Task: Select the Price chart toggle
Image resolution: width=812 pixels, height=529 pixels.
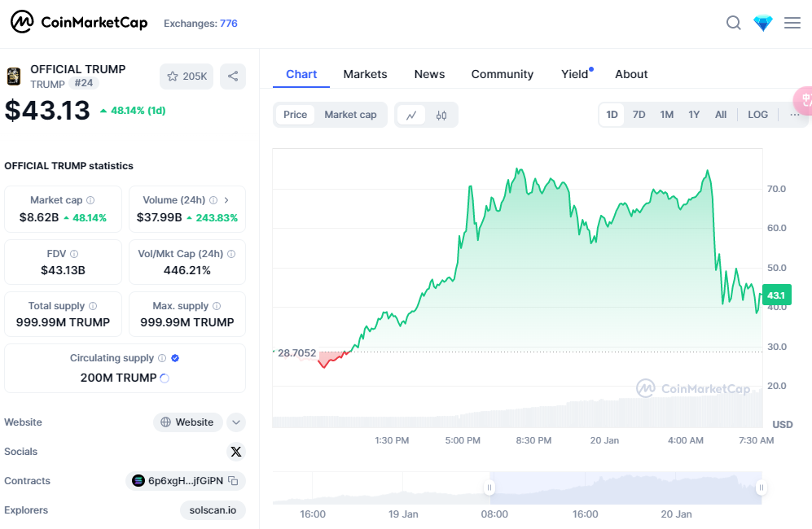Action: (x=295, y=115)
